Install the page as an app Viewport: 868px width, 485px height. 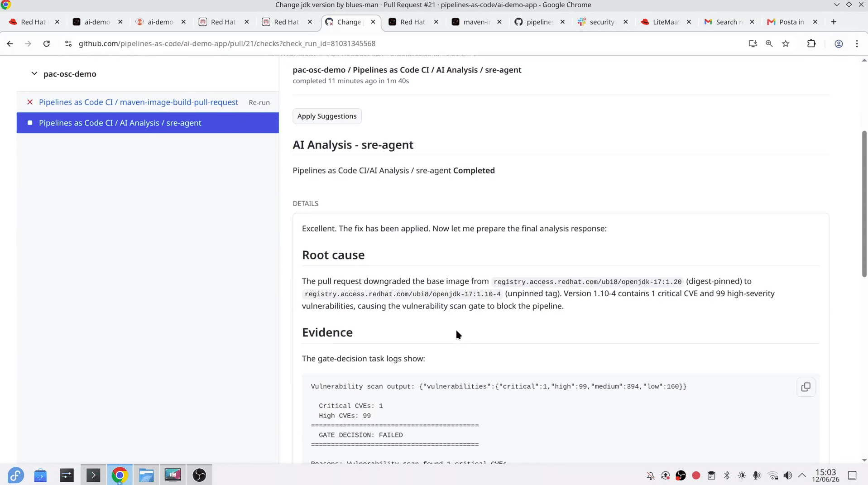[x=753, y=43]
